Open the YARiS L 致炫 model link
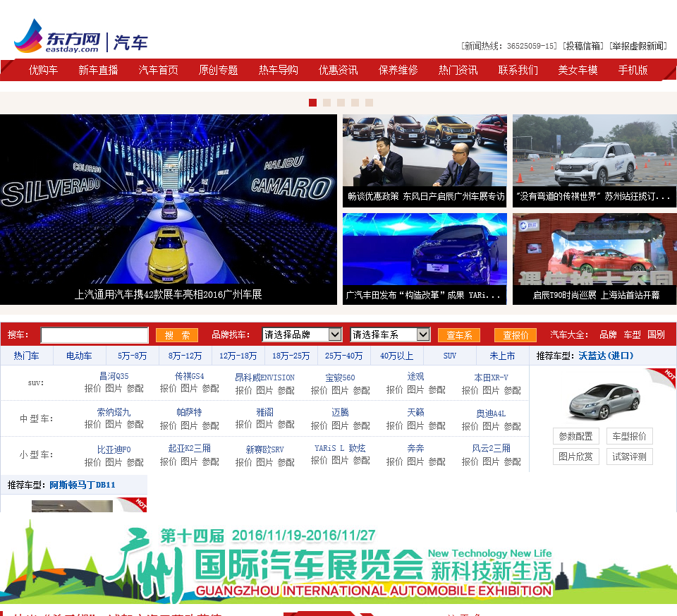 click(340, 448)
